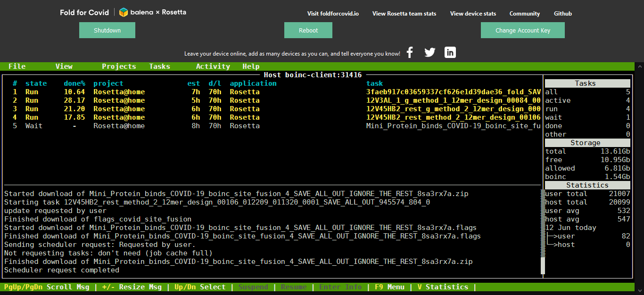Click the 'd/l' column header
Viewport: 644px width, 295px height.
[x=215, y=83]
